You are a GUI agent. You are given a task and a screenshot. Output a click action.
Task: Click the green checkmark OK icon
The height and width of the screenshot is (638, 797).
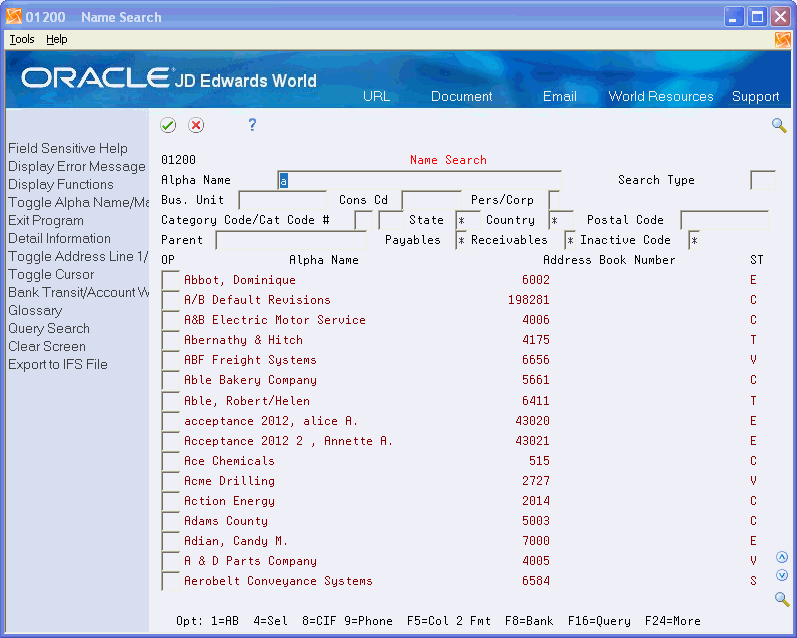coord(168,125)
